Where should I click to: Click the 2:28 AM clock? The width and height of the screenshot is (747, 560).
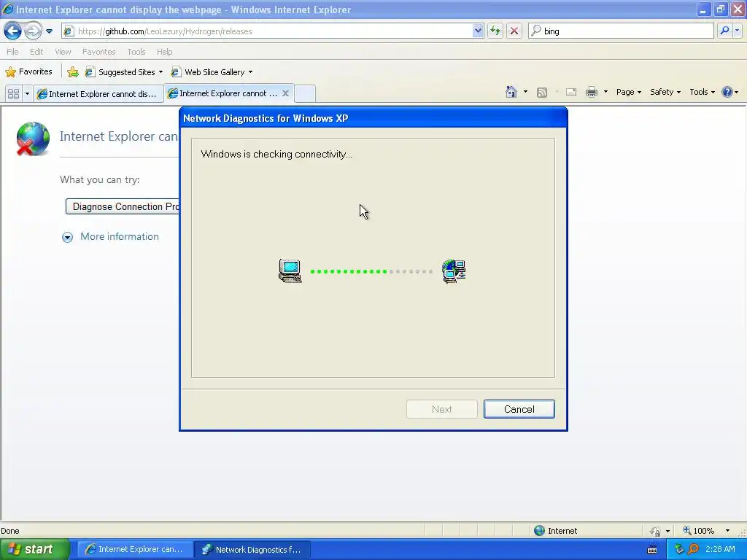click(720, 549)
